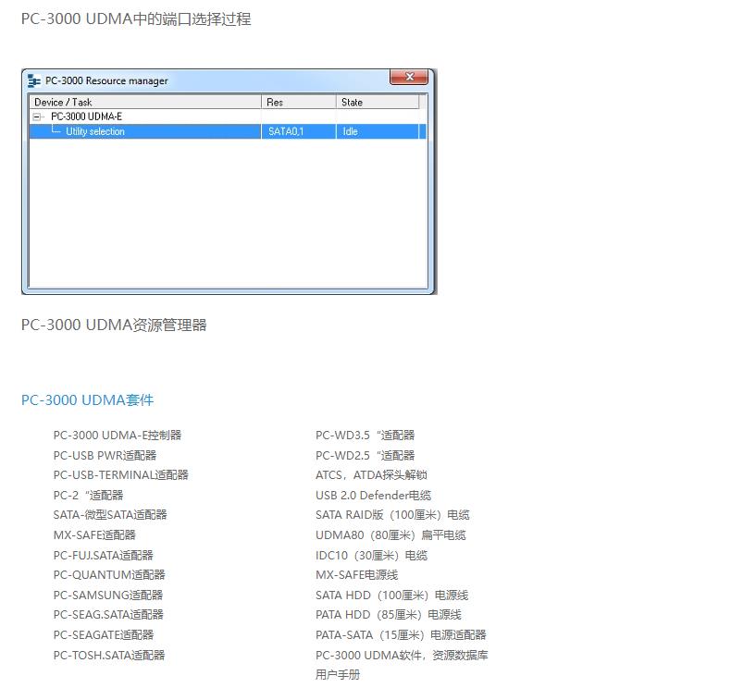Click SATA HDD（100厘米）电源线 item
The image size is (756, 700).
392,596
